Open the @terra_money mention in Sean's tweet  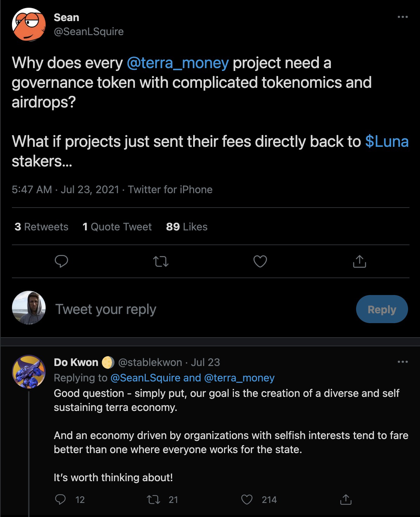(x=177, y=63)
